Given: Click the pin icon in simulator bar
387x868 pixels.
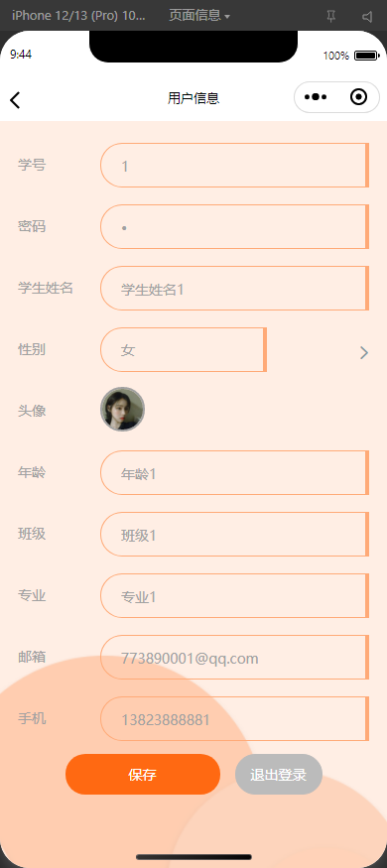Looking at the screenshot, I should pyautogui.click(x=331, y=16).
